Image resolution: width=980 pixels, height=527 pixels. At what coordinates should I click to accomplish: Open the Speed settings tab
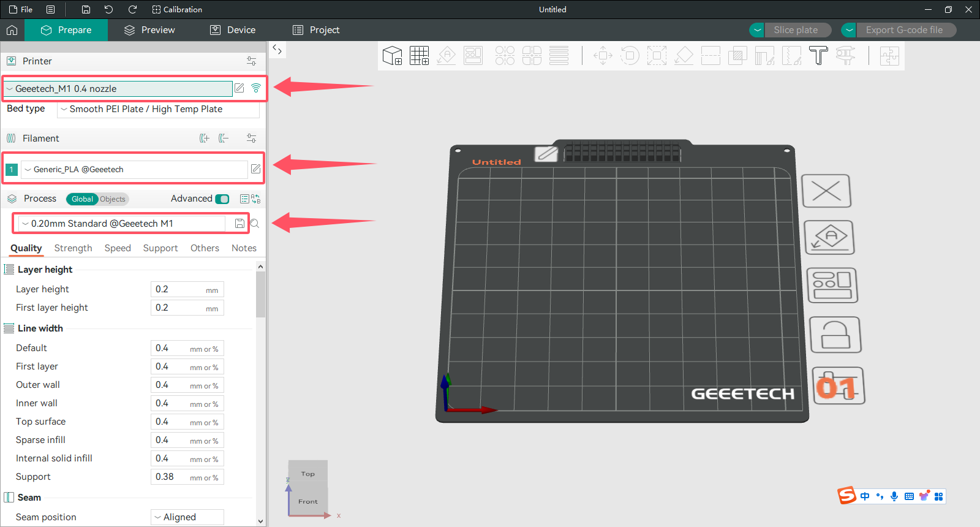118,248
